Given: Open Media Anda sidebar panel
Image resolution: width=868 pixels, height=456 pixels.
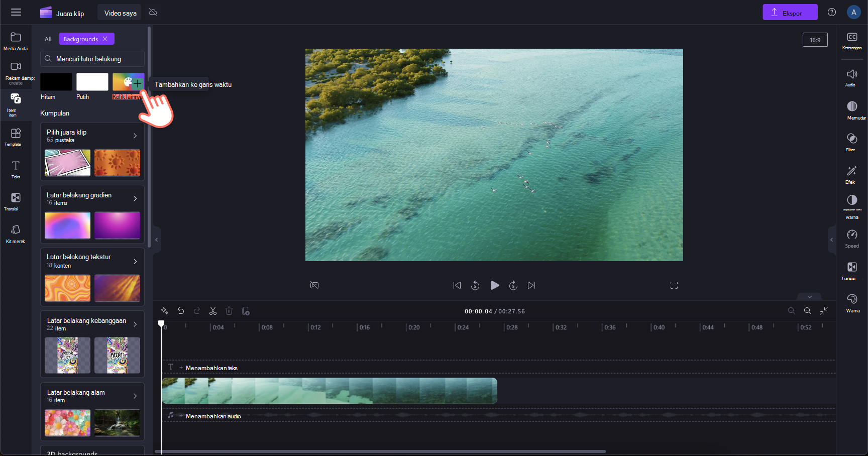Looking at the screenshot, I should [16, 42].
